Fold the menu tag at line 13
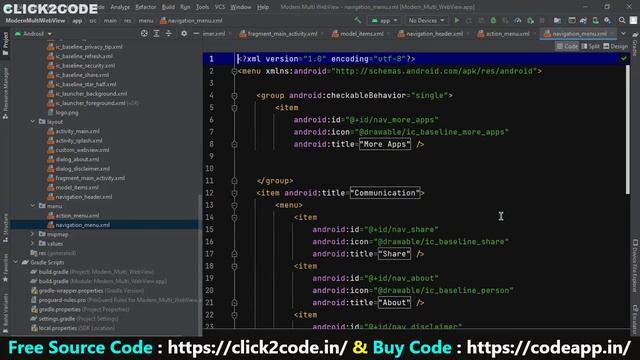Image resolution: width=640 pixels, height=360 pixels. coord(234,205)
